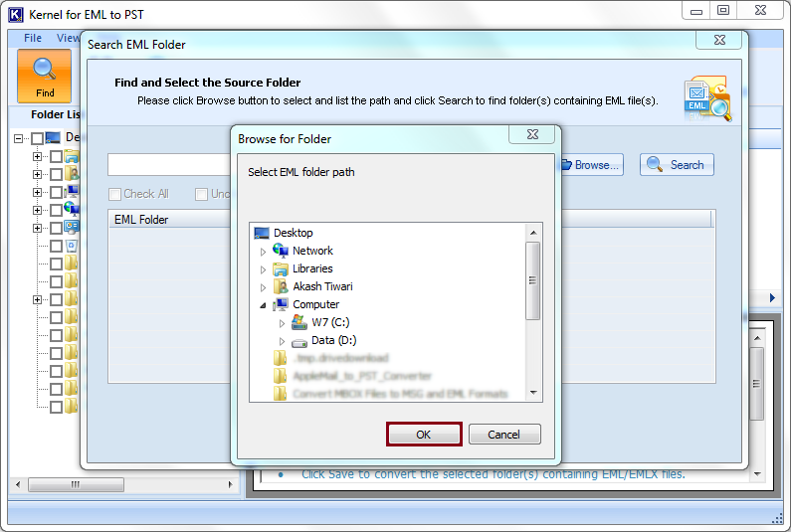Click Desktop computer icon in Folder List
The height and width of the screenshot is (532, 791).
point(53,137)
